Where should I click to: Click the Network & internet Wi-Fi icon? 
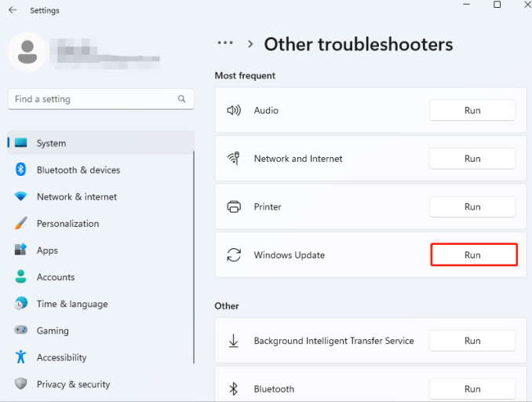[21, 196]
